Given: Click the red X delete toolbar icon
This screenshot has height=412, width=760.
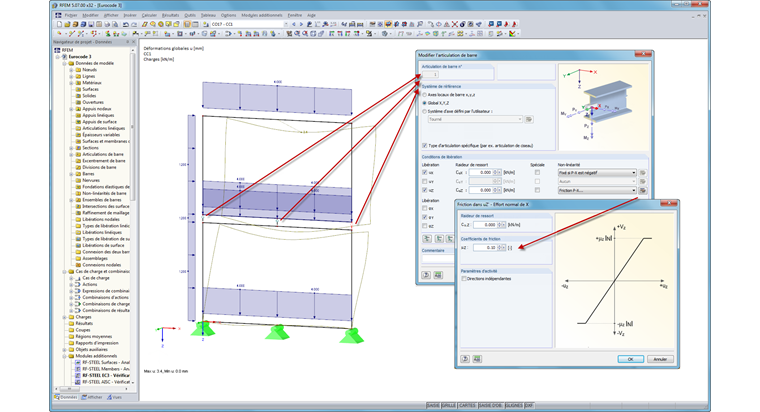Looking at the screenshot, I should tap(455, 24).
